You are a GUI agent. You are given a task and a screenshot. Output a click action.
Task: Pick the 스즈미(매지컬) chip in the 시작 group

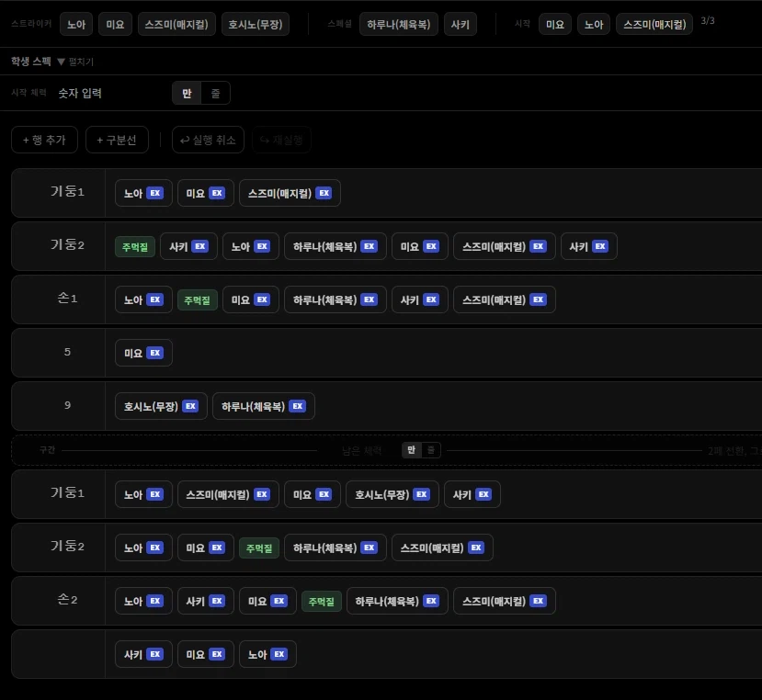coord(654,24)
